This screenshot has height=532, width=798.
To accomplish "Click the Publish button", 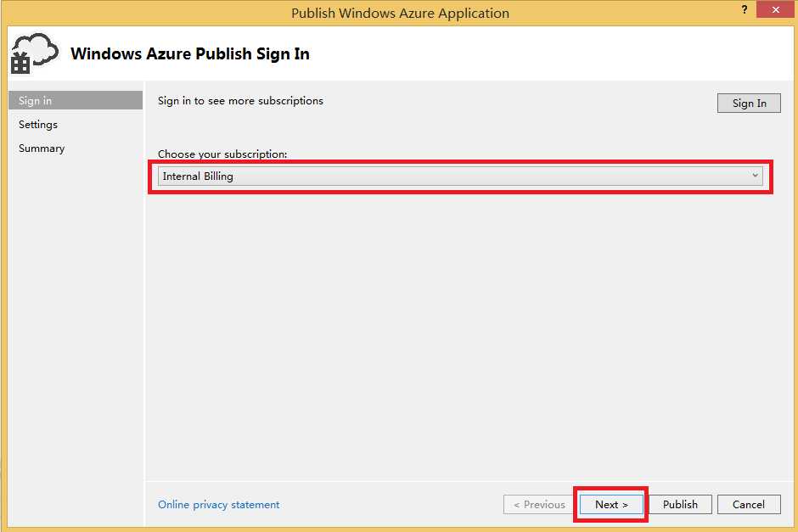I will point(680,505).
